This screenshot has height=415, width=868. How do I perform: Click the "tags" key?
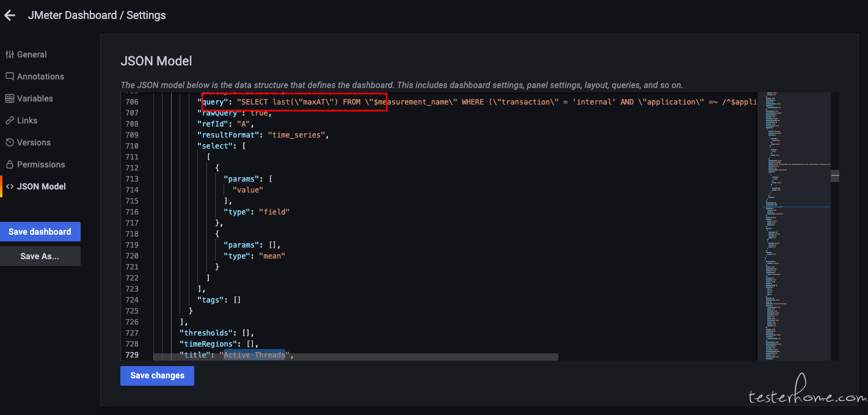(x=211, y=299)
